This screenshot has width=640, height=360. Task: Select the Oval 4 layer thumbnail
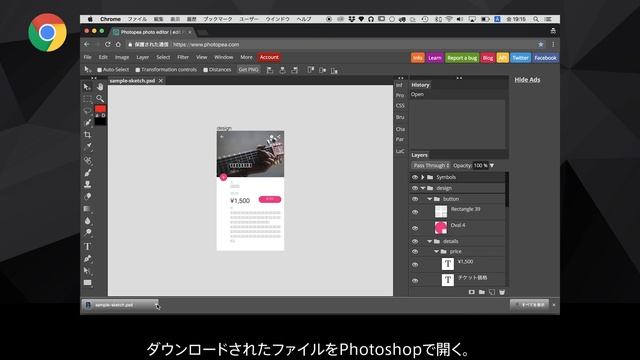tap(440, 228)
